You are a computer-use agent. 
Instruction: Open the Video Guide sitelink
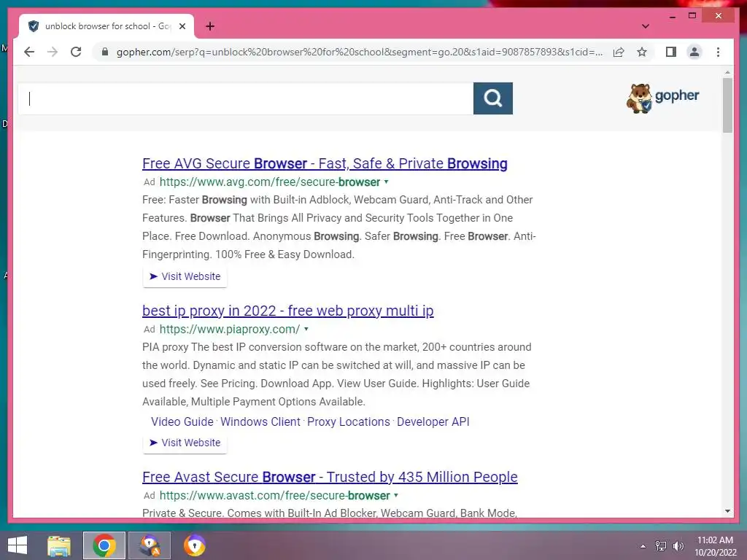(x=182, y=421)
